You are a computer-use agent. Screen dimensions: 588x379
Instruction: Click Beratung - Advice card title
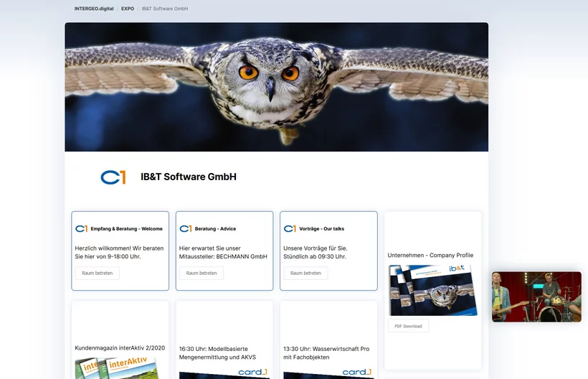point(215,228)
